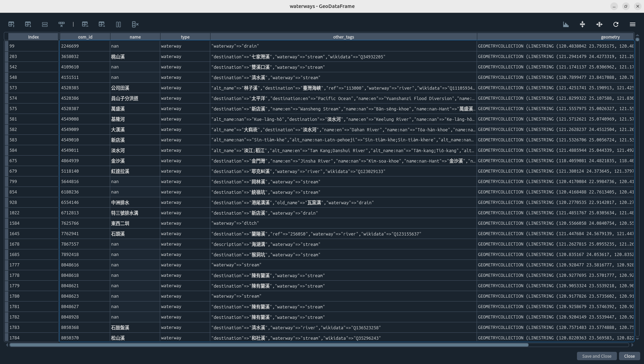Click Save and Close button
The width and height of the screenshot is (644, 364).
click(596, 356)
